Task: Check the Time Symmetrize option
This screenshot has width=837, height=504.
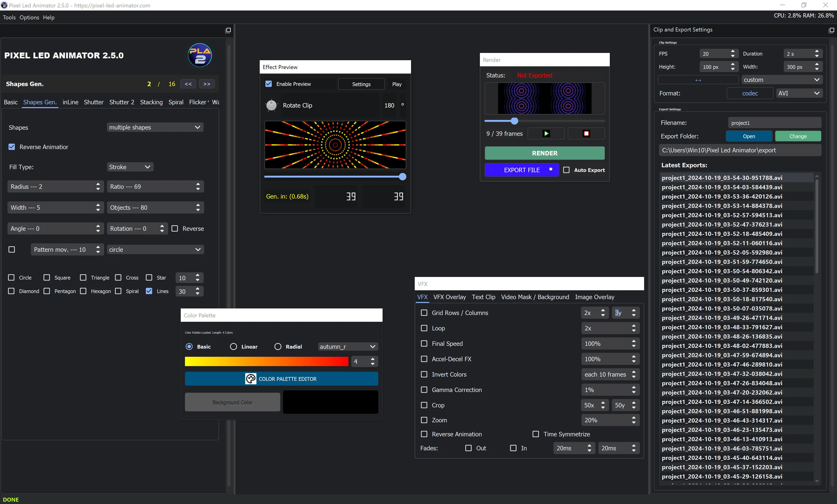Action: pyautogui.click(x=536, y=434)
